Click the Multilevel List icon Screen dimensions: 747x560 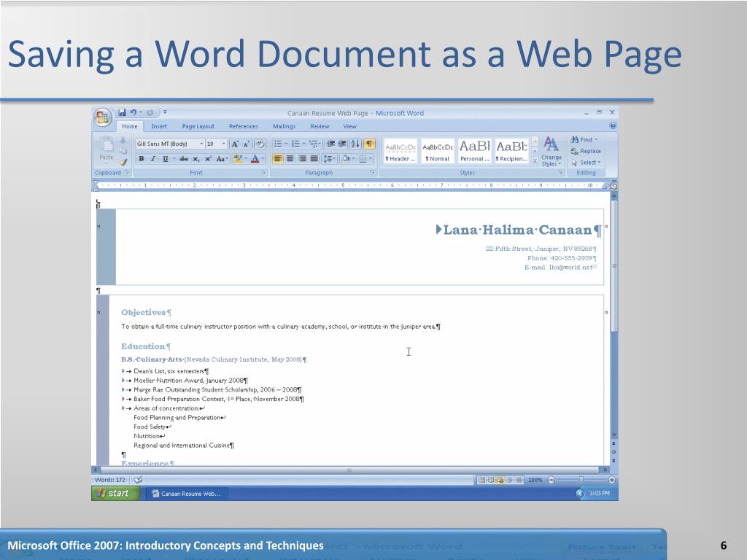314,144
